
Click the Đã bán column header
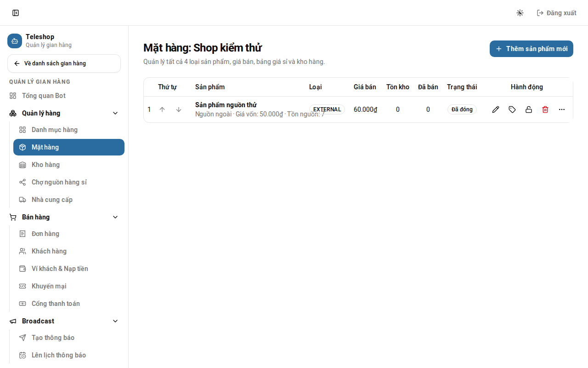[x=428, y=87]
